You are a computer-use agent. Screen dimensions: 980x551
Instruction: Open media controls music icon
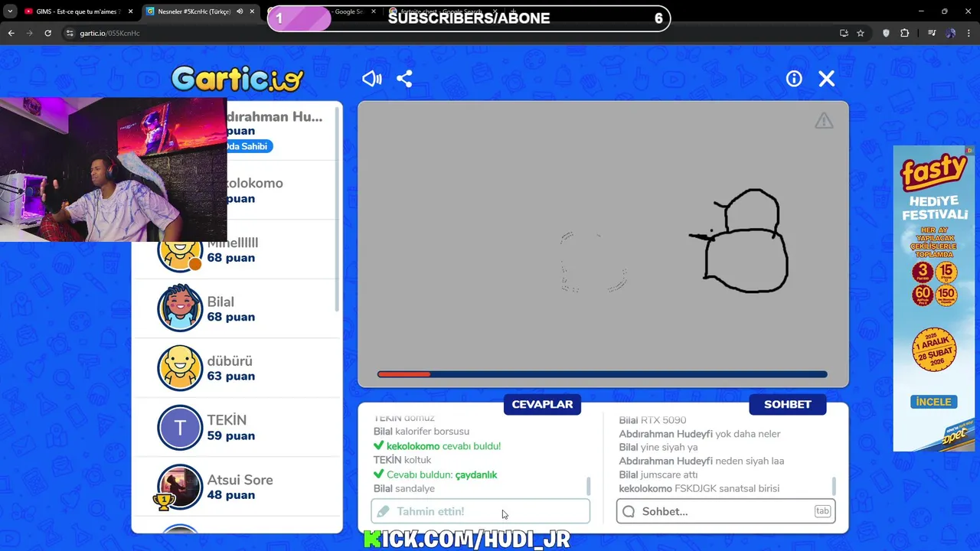pyautogui.click(x=932, y=33)
